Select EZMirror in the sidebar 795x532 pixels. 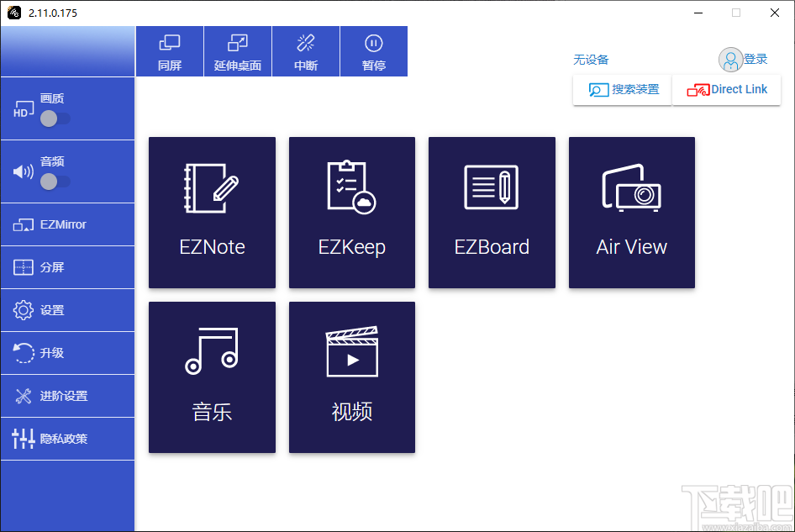pos(67,224)
